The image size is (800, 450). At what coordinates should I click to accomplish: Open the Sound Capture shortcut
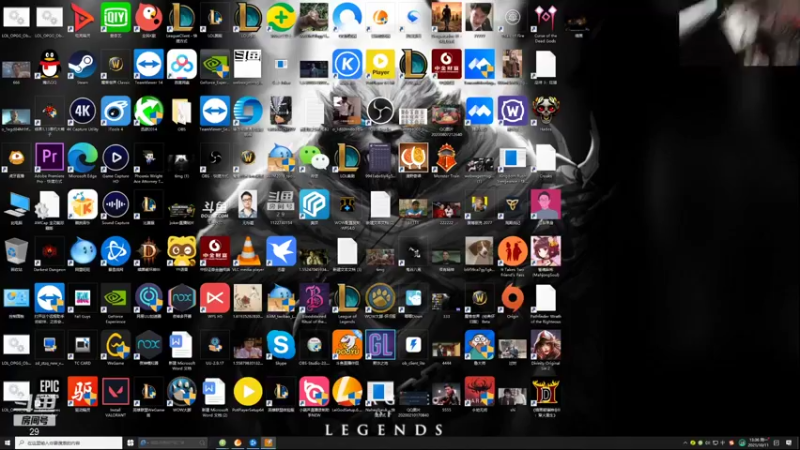(115, 205)
